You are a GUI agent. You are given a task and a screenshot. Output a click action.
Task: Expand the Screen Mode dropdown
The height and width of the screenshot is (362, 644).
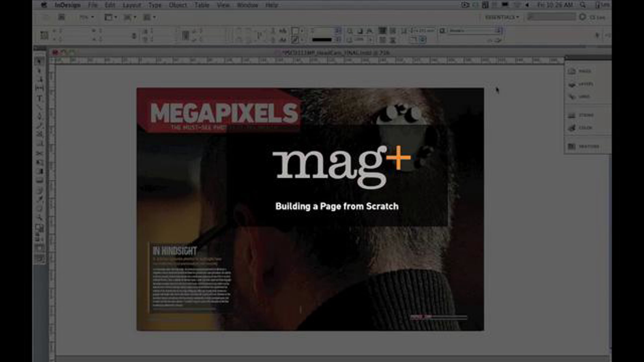[130, 17]
